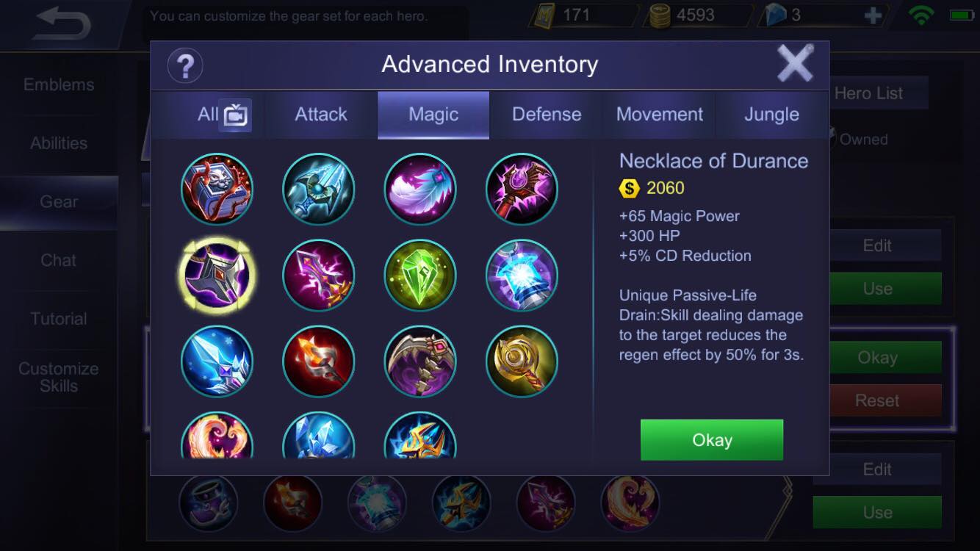The height and width of the screenshot is (551, 980).
Task: Pick the green crystal item icon
Action: coord(420,275)
